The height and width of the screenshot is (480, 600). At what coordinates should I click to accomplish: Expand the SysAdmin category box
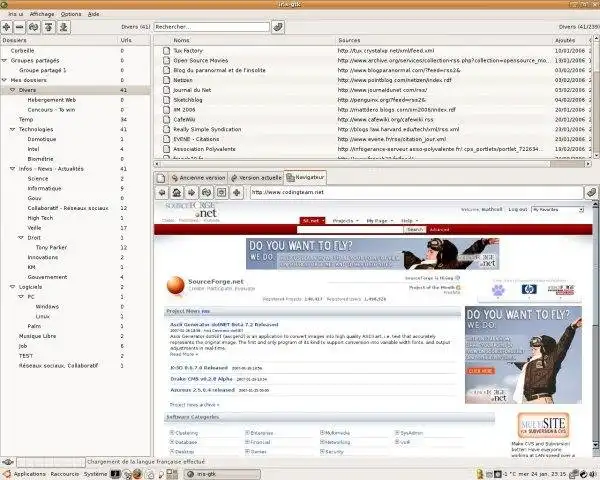pyautogui.click(x=397, y=433)
